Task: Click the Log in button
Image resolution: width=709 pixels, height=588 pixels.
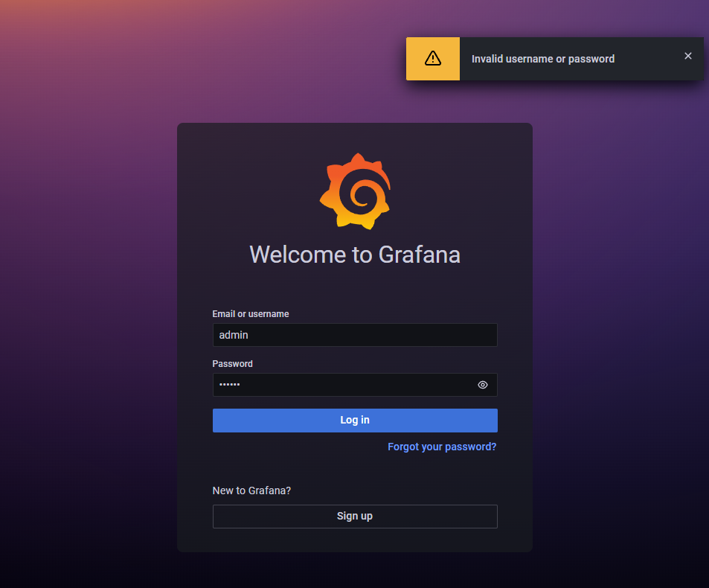Action: [355, 421]
